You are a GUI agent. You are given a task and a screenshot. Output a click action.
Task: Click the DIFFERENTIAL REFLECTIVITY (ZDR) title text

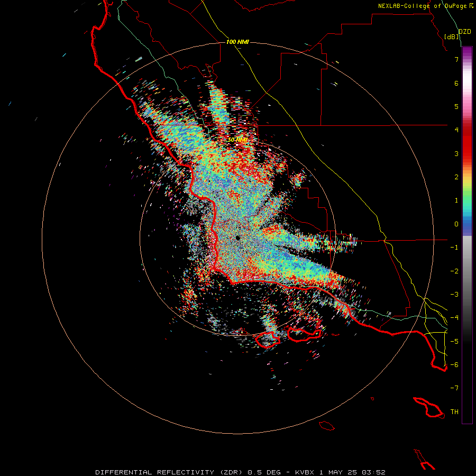(169, 472)
